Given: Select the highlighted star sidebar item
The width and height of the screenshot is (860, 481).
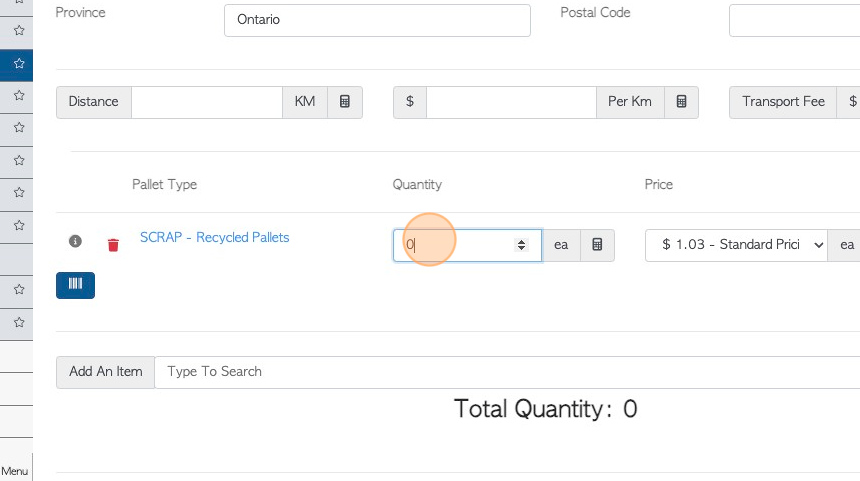Looking at the screenshot, I should point(16,65).
